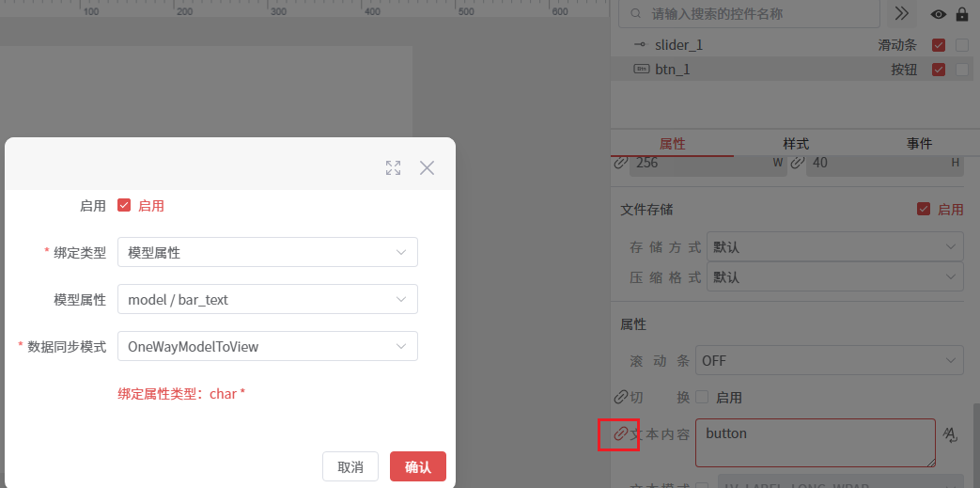
Task: Click the link icon next to the height field
Action: 796,163
